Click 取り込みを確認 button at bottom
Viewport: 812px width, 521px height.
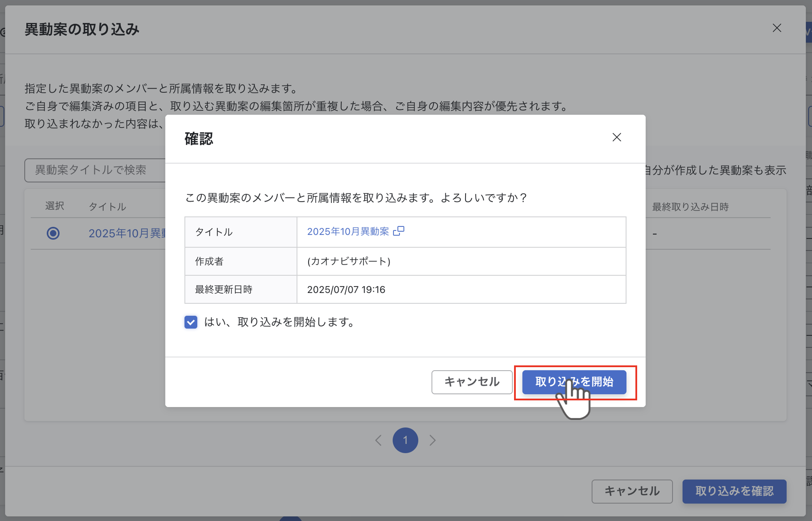coord(734,491)
